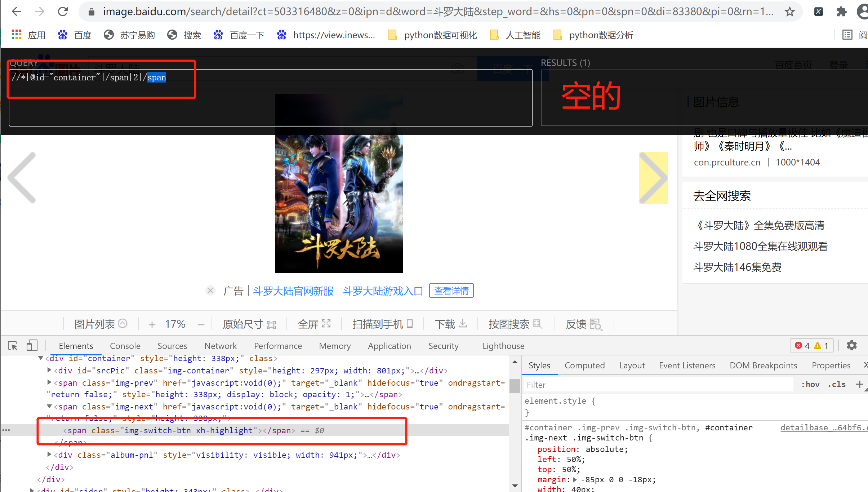Toggle .cls class editor
This screenshot has width=868, height=492.
coord(836,385)
